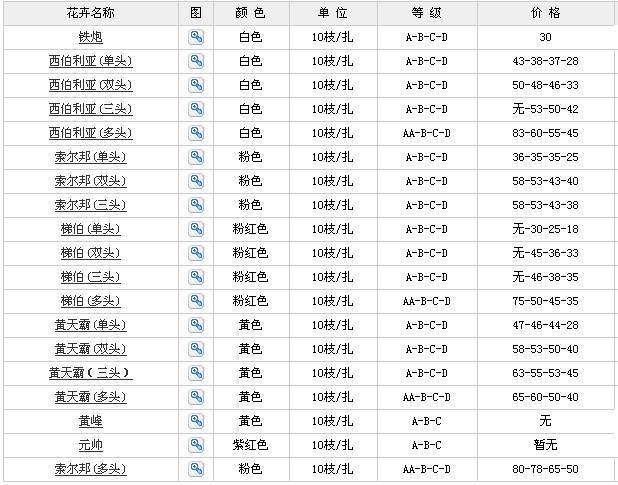The image size is (618, 485).
Task: Select price cell 83-60-55-45
Action: [545, 133]
